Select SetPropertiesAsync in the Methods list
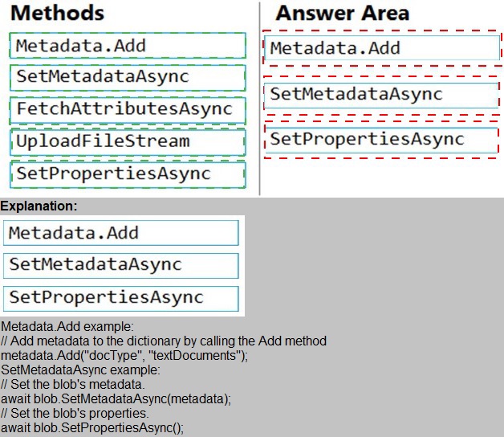Viewport: 504px width, 437px height. point(128,174)
